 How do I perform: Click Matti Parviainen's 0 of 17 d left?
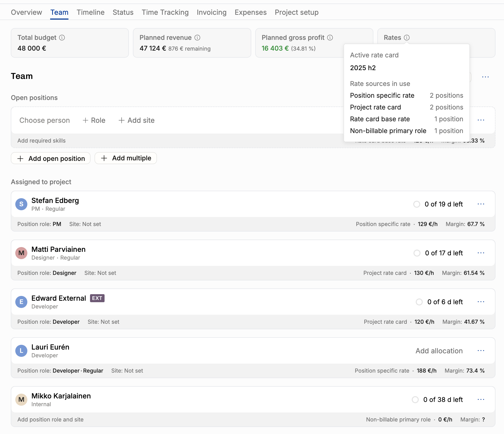point(444,253)
